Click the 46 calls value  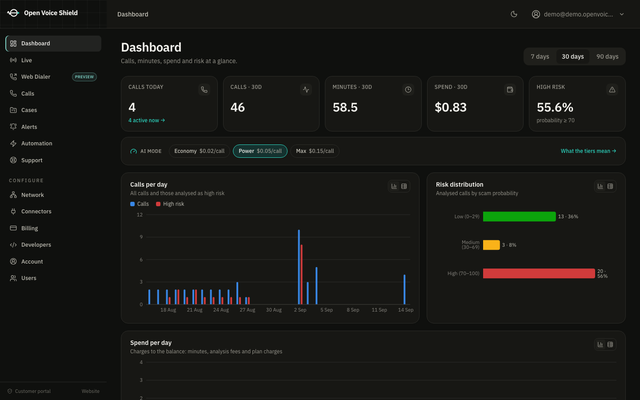(238, 107)
